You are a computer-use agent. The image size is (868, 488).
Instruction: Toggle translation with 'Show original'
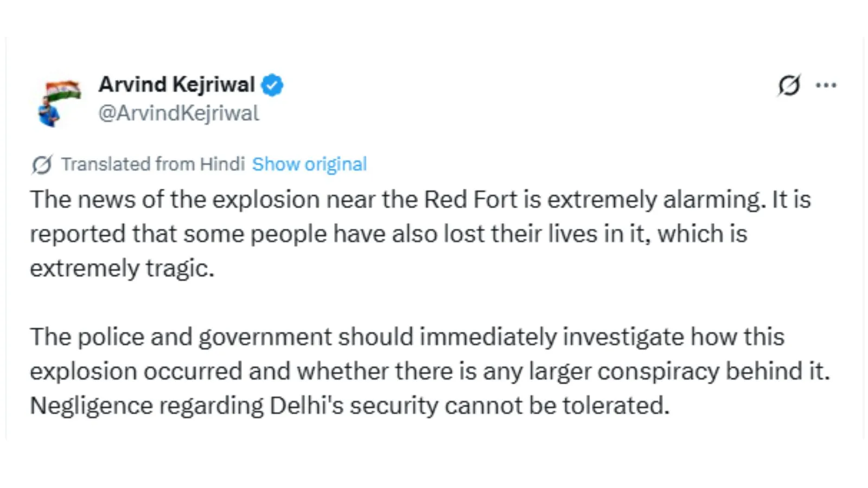click(x=309, y=164)
